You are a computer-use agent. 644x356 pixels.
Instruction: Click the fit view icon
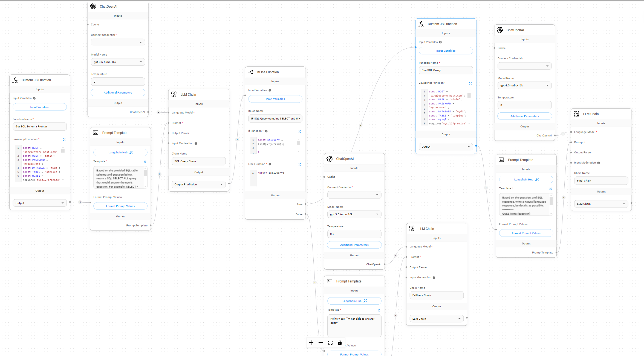coord(330,343)
